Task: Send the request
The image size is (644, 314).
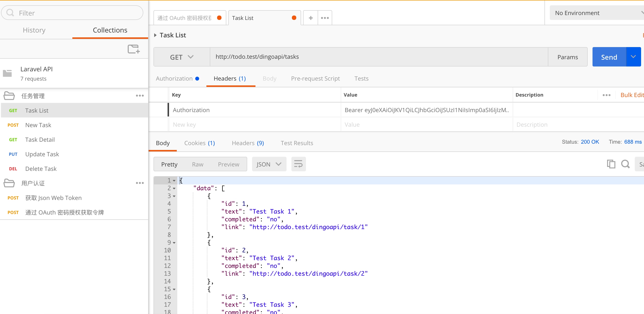Action: (x=609, y=57)
